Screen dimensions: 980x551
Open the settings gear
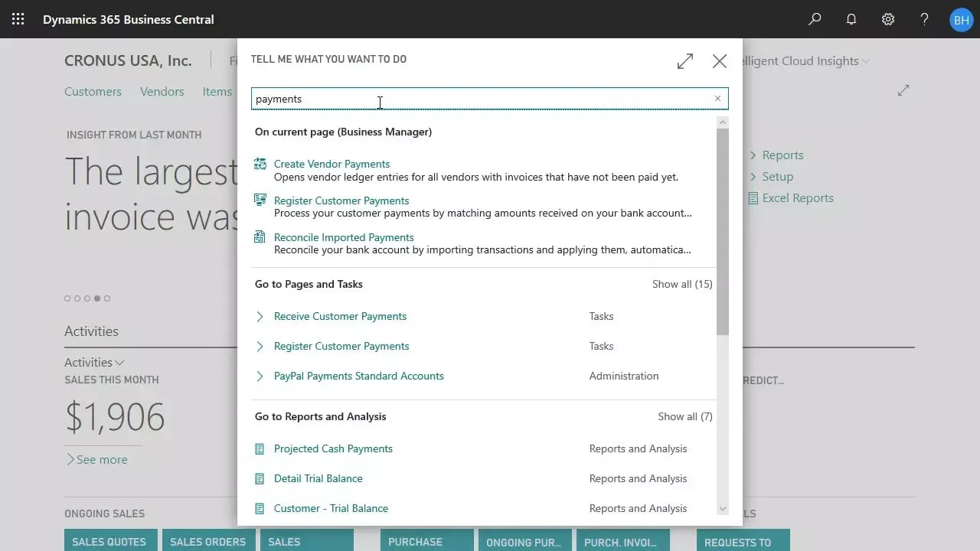point(888,19)
